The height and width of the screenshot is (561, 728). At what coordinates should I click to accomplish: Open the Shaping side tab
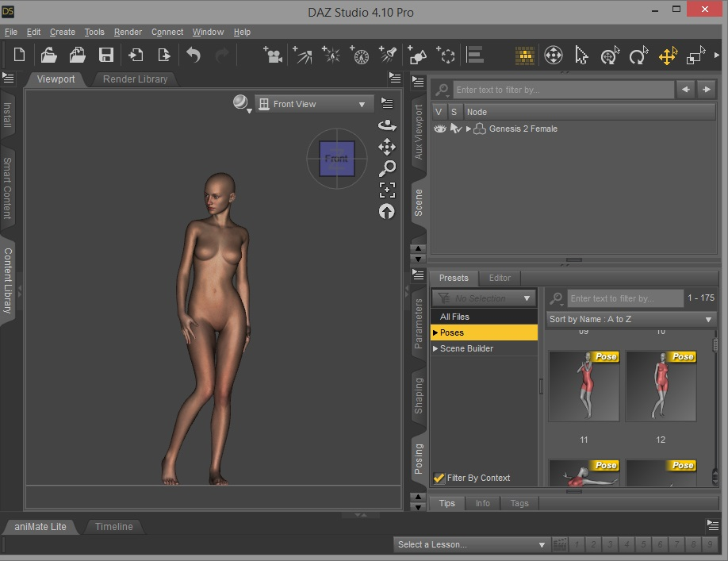coord(418,396)
